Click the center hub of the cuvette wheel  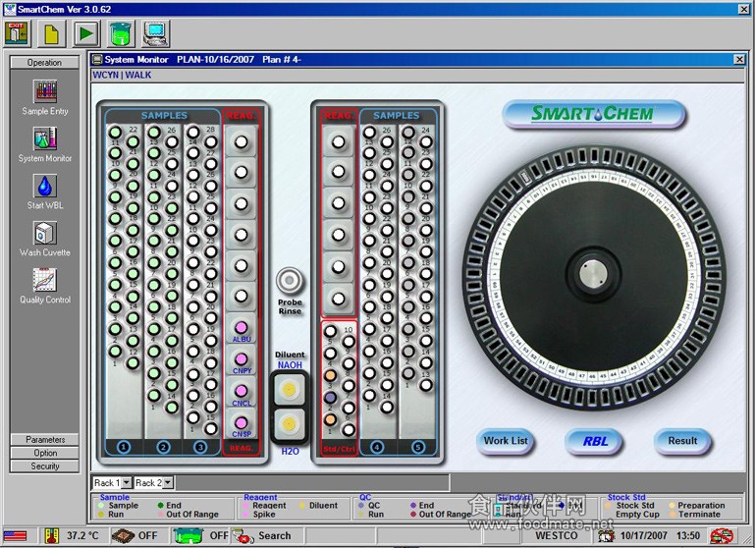coord(593,274)
